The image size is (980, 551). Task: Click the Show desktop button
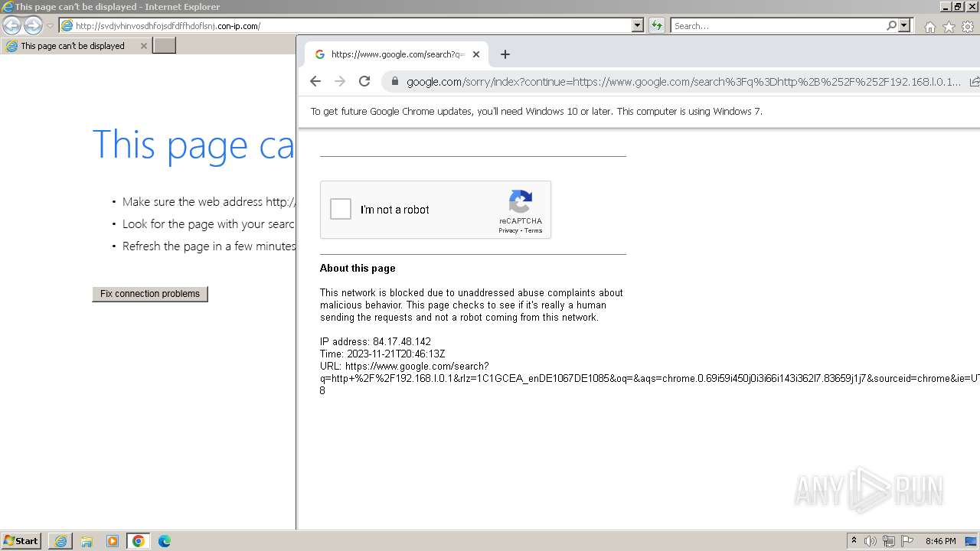(972, 541)
